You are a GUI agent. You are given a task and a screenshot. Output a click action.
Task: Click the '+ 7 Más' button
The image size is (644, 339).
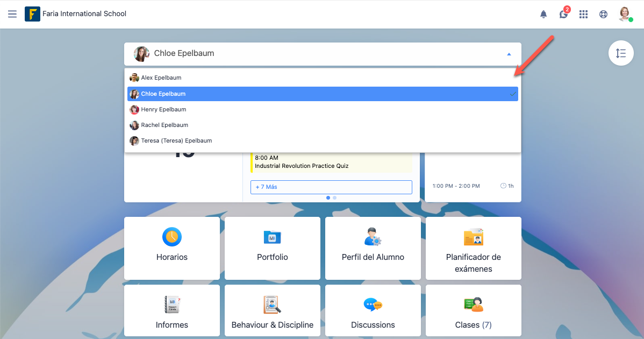coord(331,187)
